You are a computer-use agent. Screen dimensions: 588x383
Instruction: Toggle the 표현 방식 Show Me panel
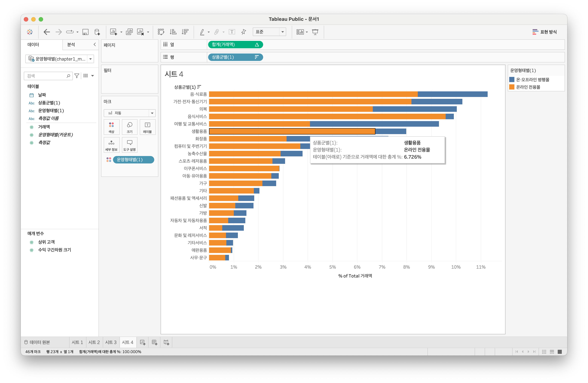[x=544, y=32]
